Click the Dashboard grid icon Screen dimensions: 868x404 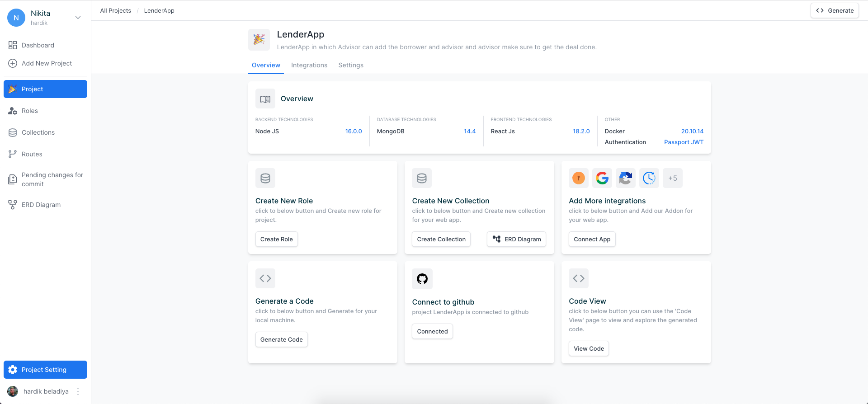pyautogui.click(x=13, y=45)
